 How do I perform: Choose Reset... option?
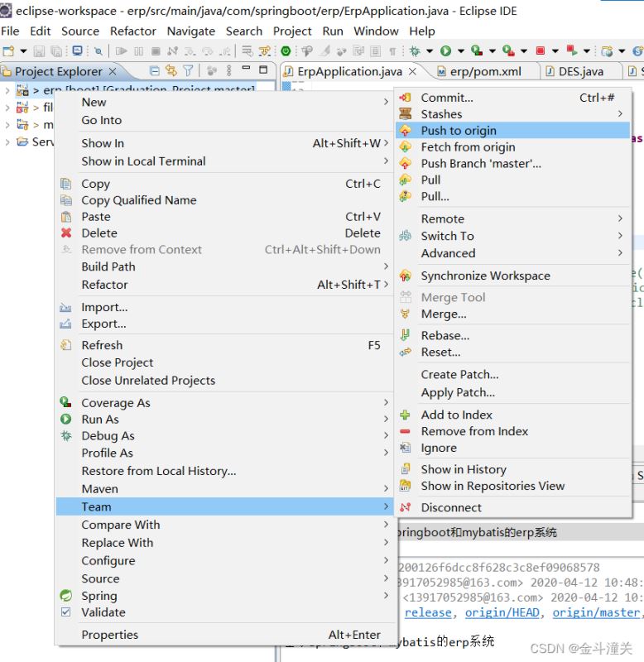pos(513,353)
